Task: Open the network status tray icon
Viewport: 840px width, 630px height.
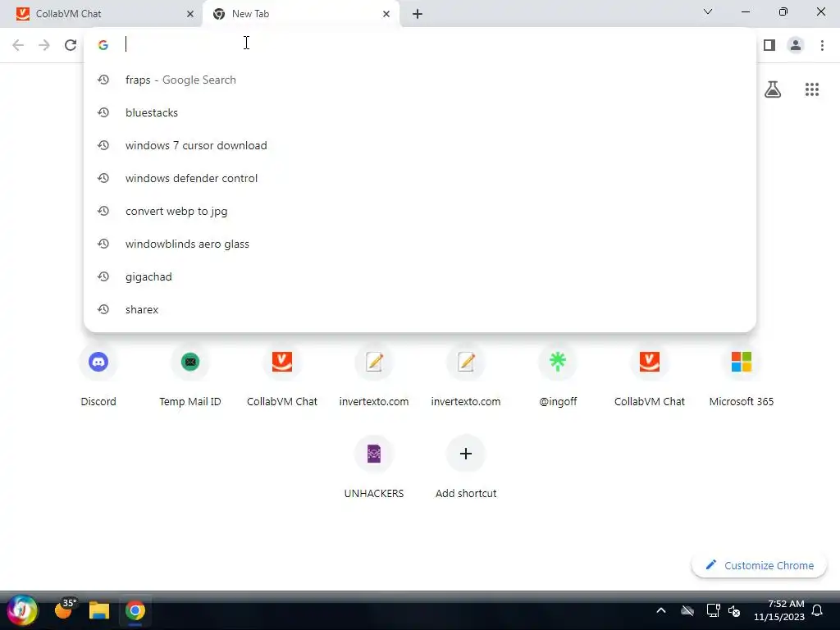Action: tap(713, 610)
